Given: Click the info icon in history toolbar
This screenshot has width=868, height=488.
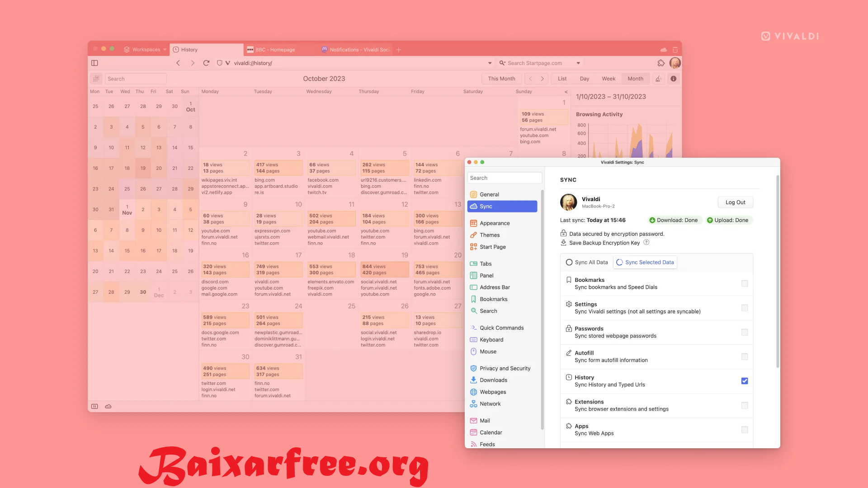Looking at the screenshot, I should coord(673,79).
